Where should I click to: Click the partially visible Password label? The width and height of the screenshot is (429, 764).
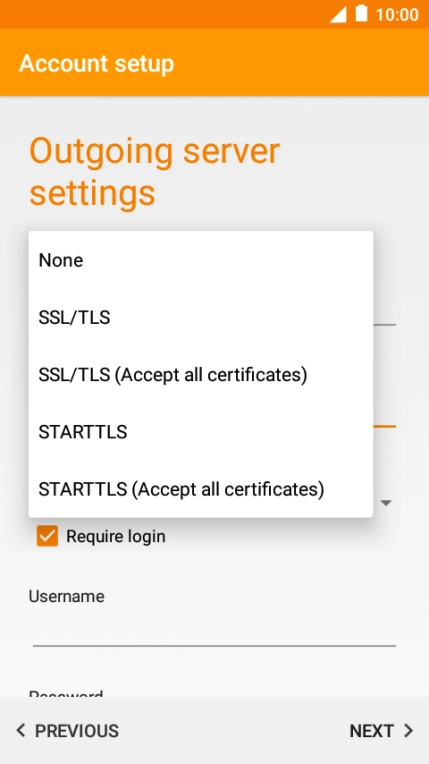click(x=66, y=693)
